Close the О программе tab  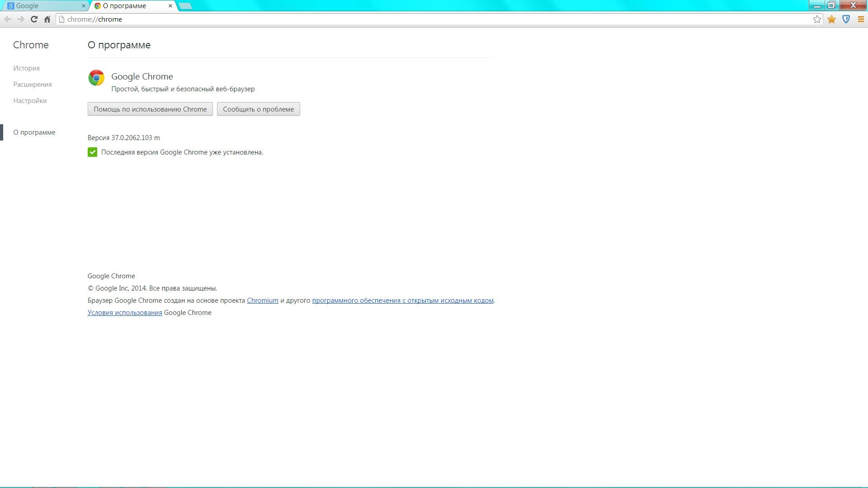click(x=170, y=6)
